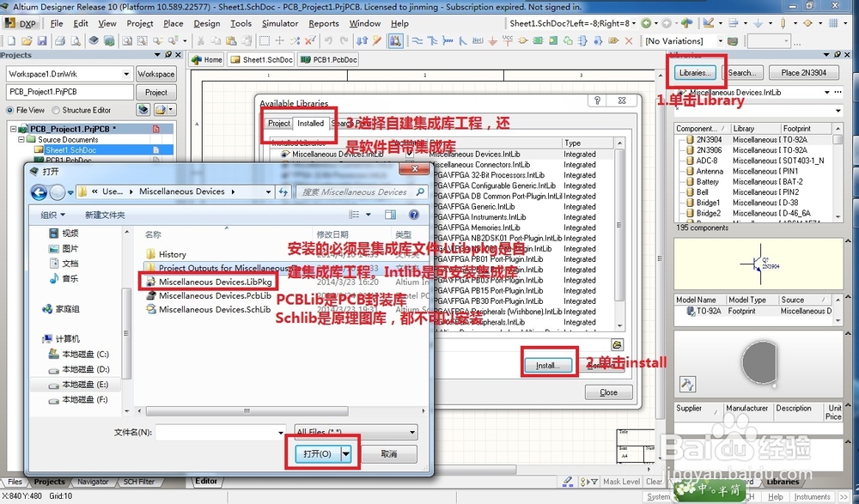This screenshot has width=859, height=504.
Task: Click the Fit All Objects zoom icon
Action: coord(127,41)
